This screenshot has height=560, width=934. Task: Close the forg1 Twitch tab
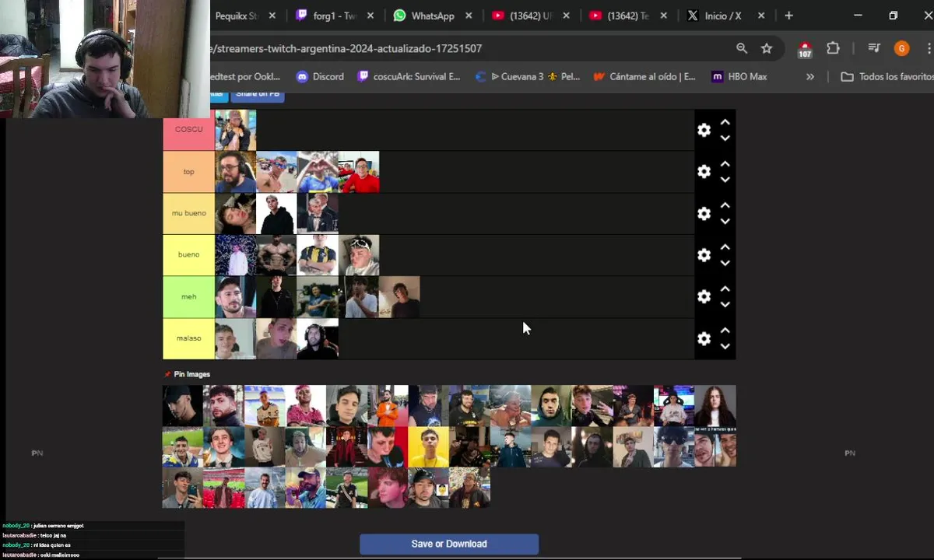coord(370,16)
